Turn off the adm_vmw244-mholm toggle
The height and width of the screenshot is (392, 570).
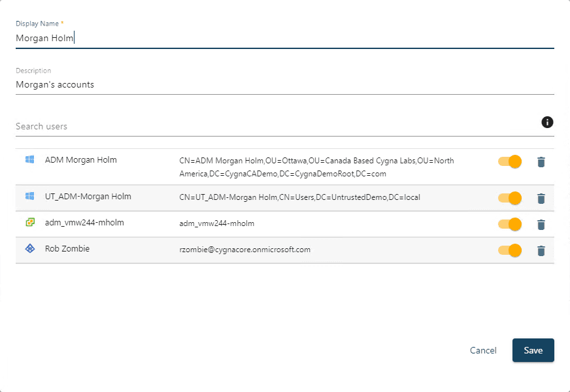coord(510,224)
